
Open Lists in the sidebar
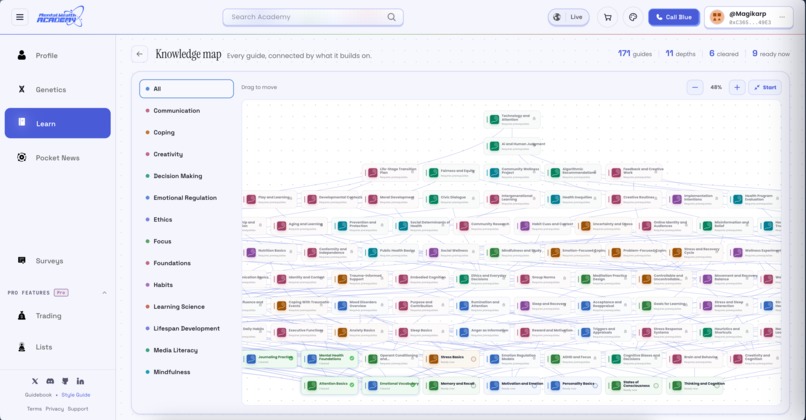point(58,347)
